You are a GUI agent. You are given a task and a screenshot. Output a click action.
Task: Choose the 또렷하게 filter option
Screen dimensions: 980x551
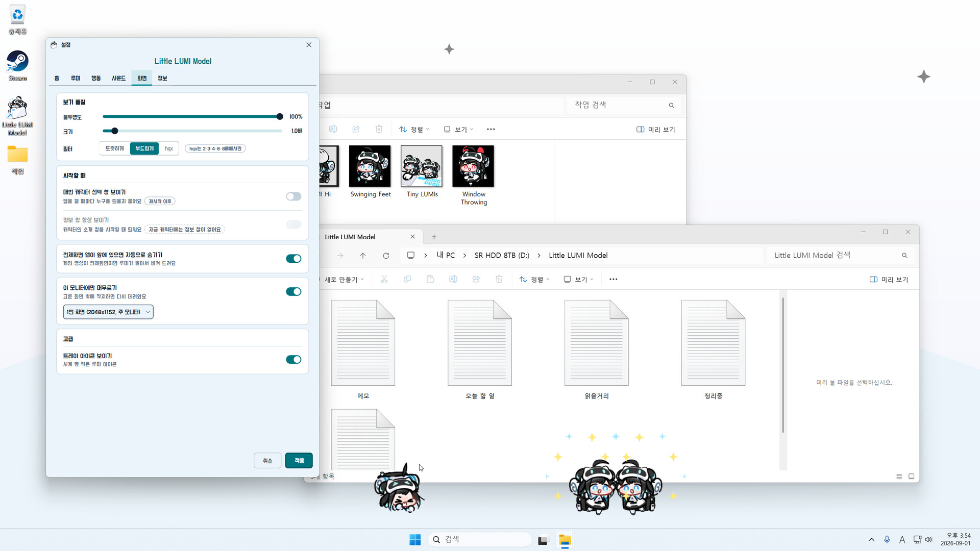click(x=115, y=148)
